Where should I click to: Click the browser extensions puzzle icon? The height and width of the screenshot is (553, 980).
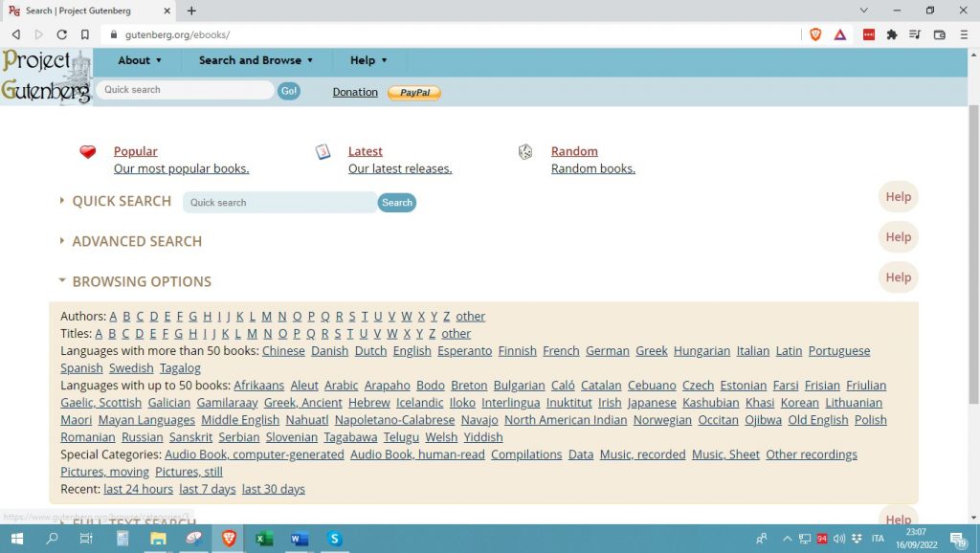[x=891, y=34]
